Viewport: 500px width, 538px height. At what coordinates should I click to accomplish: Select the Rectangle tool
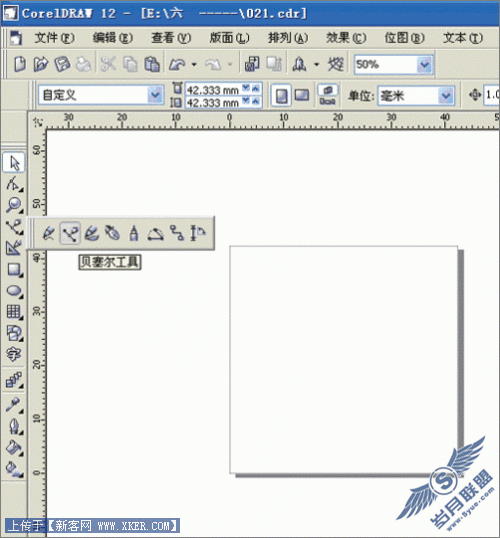[14, 270]
